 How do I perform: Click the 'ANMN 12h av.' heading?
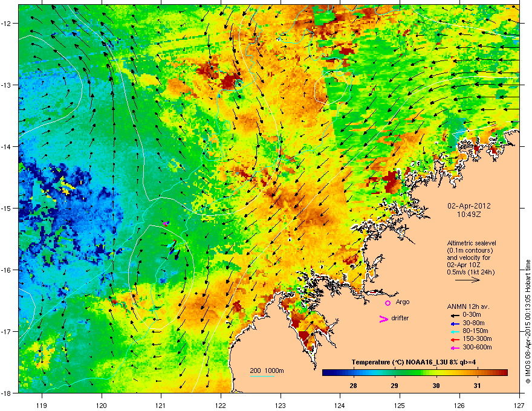(x=468, y=306)
